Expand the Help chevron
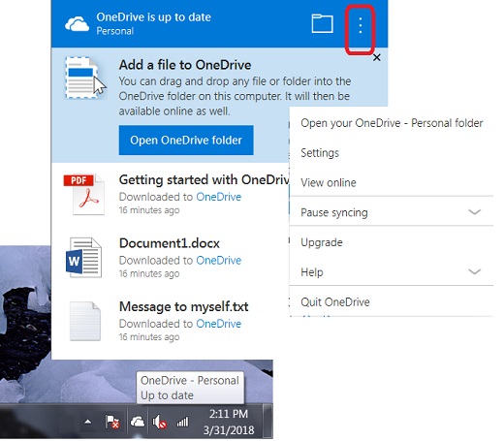Viewport: 504px width, 441px height. pos(474,271)
